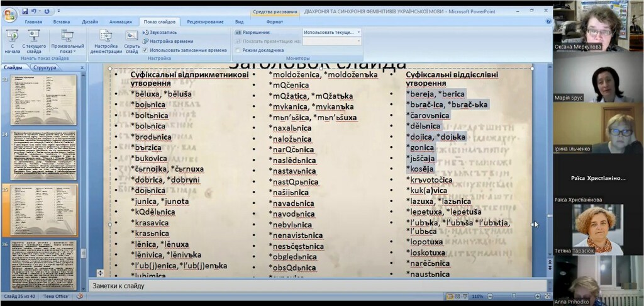Screen dimensions: 644x306
Task: Switch to the 'Структура' panel tab
Action: [x=45, y=68]
